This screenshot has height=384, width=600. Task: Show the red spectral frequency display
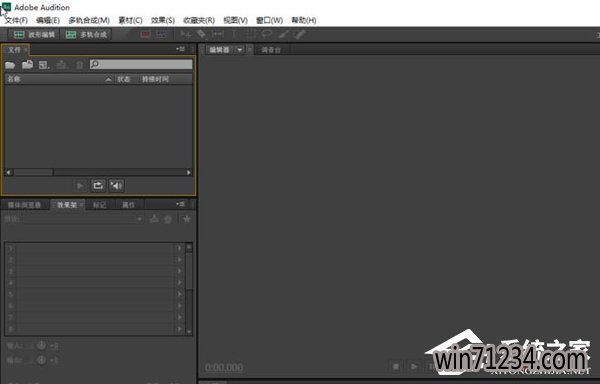[145, 35]
